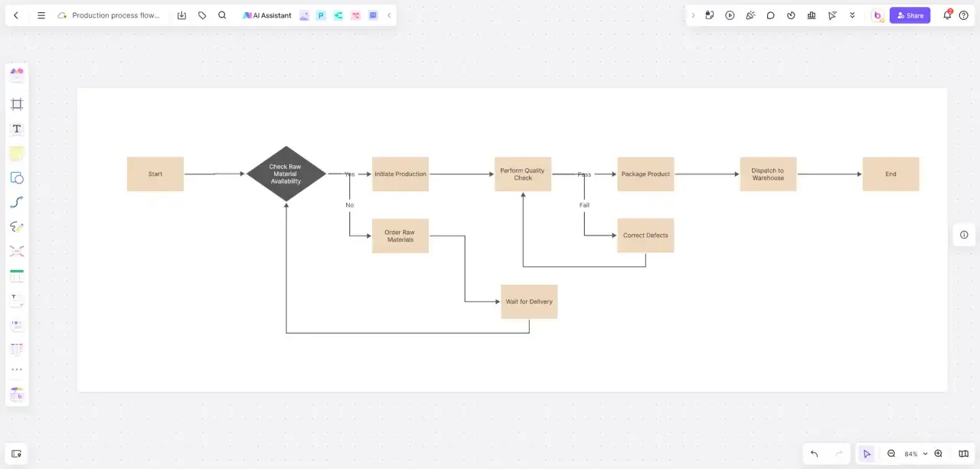Click the party popper celebration icon
The width and height of the screenshot is (980, 469).
(x=750, y=15)
